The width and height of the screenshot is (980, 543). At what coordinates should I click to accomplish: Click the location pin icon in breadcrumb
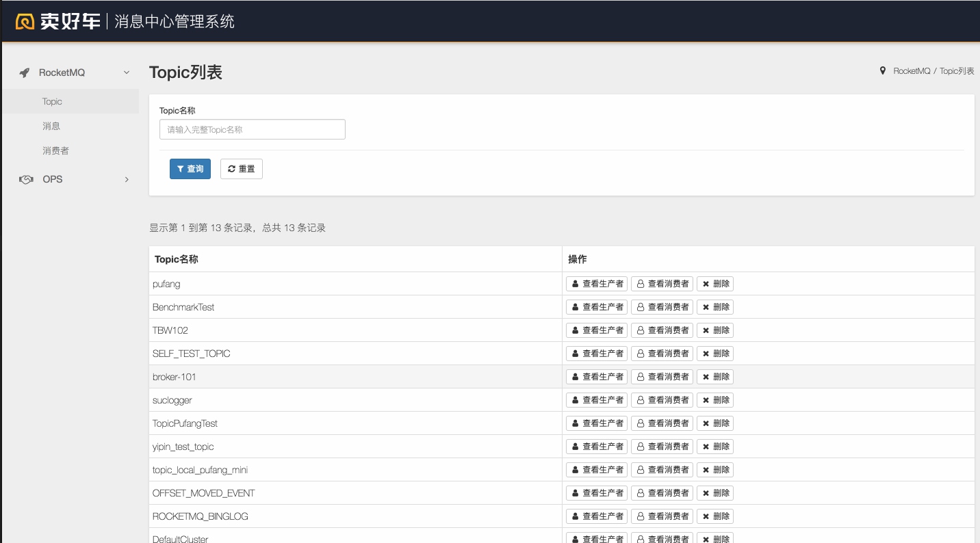883,70
